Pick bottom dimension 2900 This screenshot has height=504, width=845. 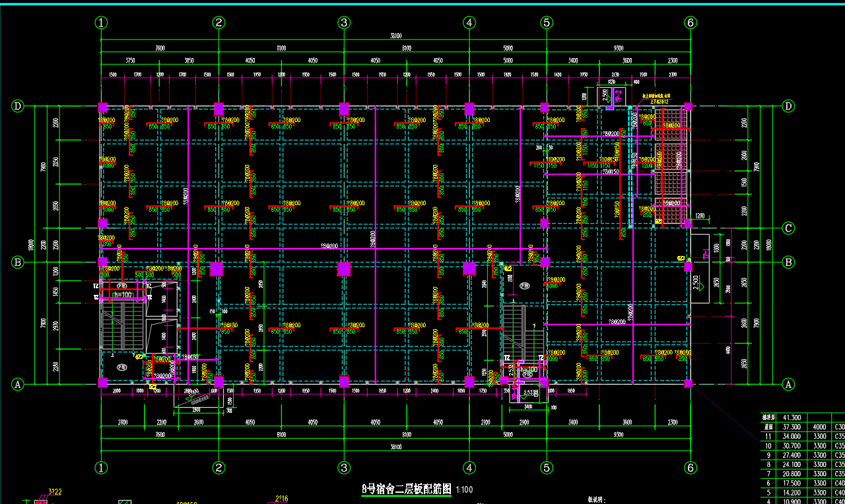tap(524, 422)
